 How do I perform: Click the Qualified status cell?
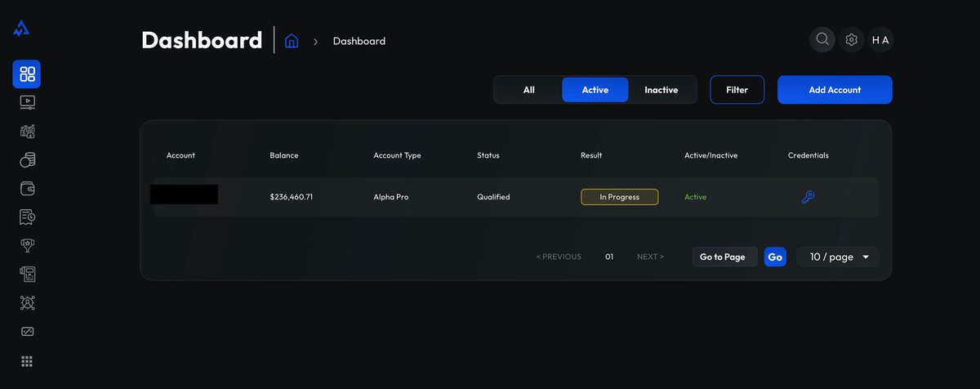click(493, 197)
